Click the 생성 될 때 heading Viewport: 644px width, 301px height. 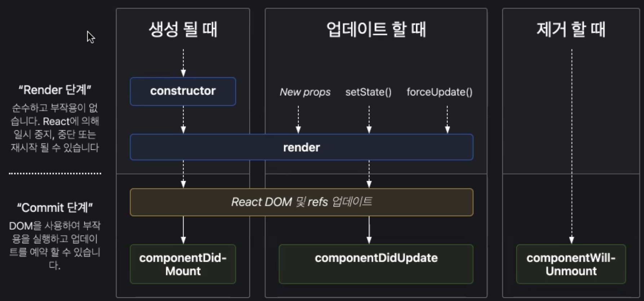(183, 29)
